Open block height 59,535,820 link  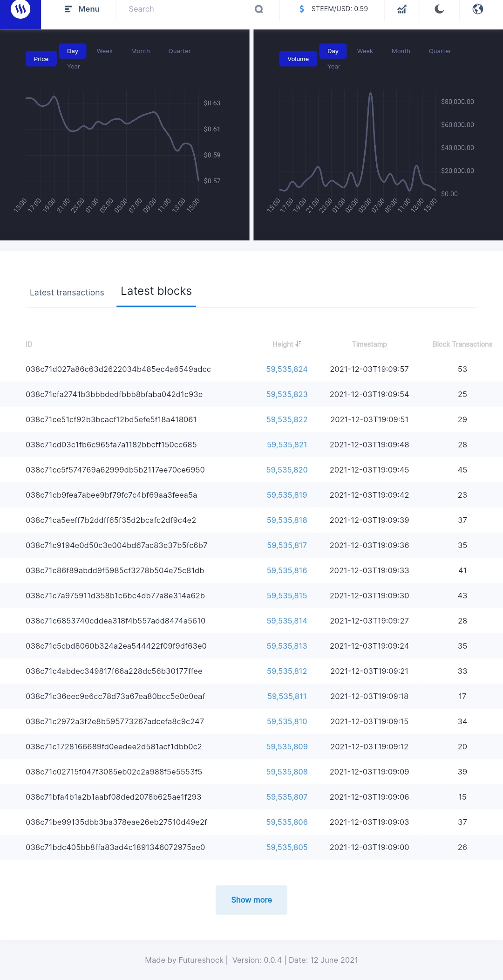pyautogui.click(x=287, y=470)
